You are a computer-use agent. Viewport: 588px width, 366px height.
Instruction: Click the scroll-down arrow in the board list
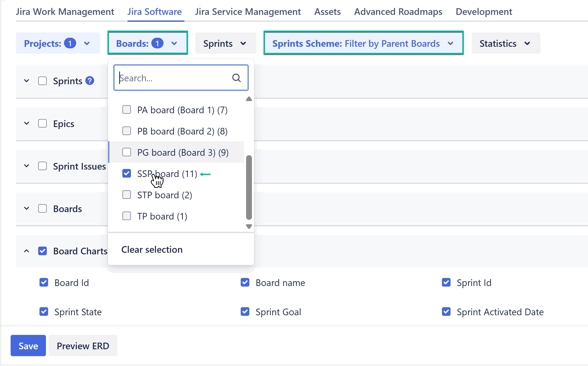pos(248,226)
